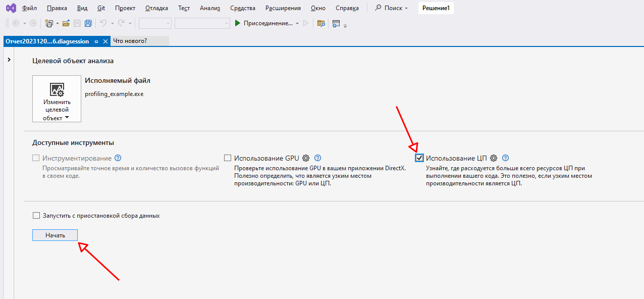The image size is (644, 299).
Task: Enable the Использование GPU checkbox
Action: pyautogui.click(x=228, y=158)
